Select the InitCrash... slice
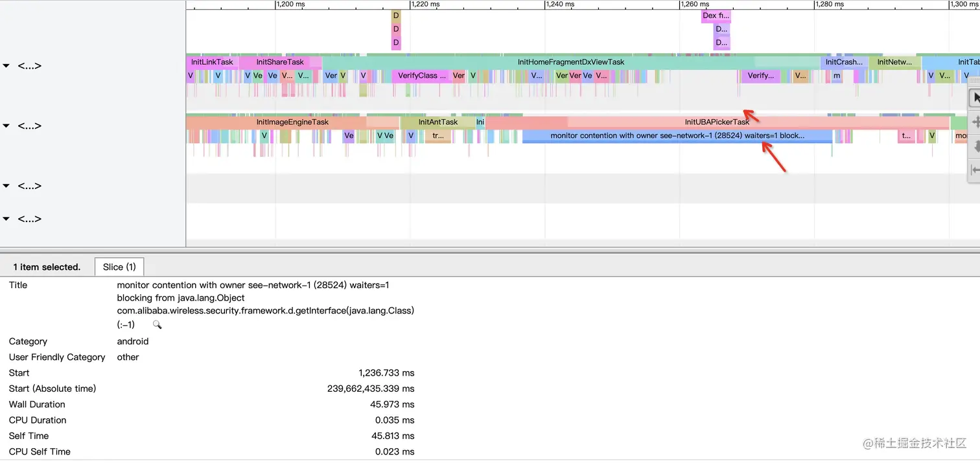 coord(844,62)
